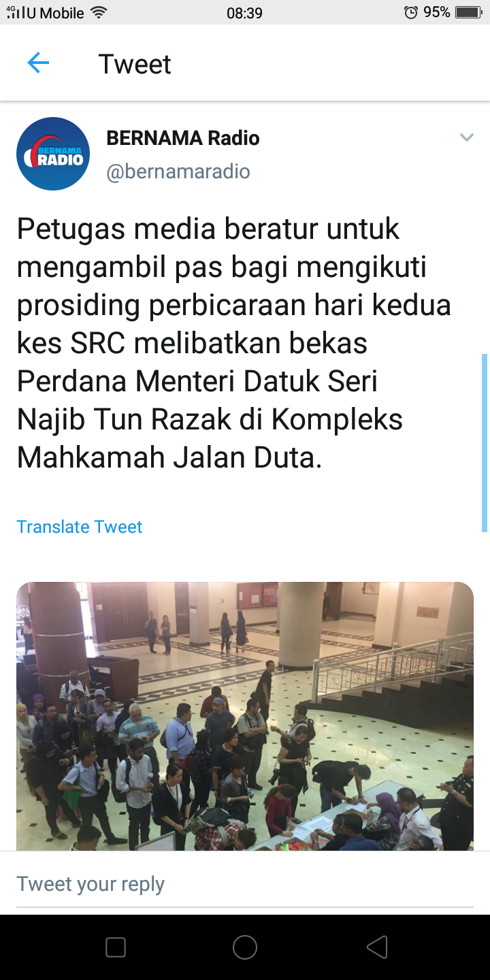Screen dimensions: 490x980
Task: Tap the WiFi status icon
Action: coord(99,12)
